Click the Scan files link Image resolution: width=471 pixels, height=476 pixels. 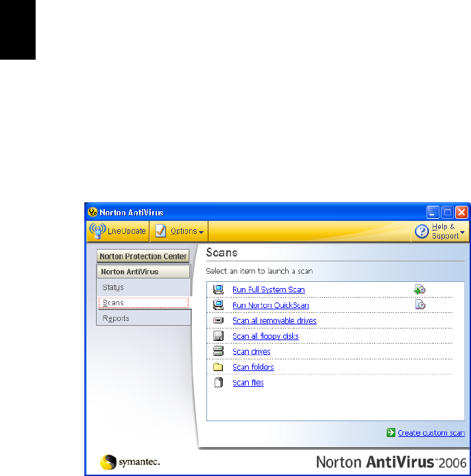click(x=248, y=383)
